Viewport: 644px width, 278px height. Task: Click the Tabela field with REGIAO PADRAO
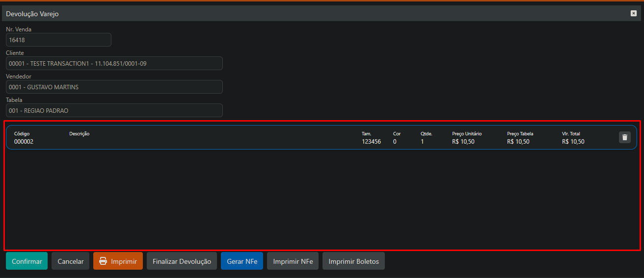coord(114,110)
